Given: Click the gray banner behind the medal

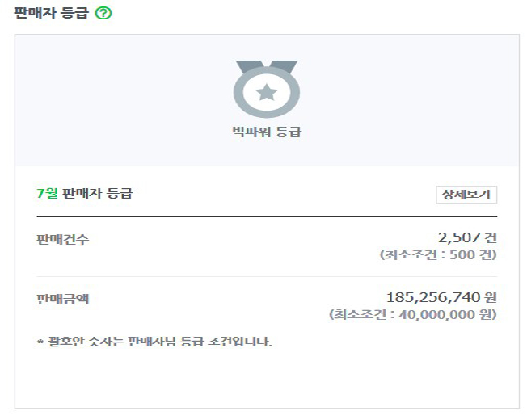Looking at the screenshot, I should pos(267,100).
